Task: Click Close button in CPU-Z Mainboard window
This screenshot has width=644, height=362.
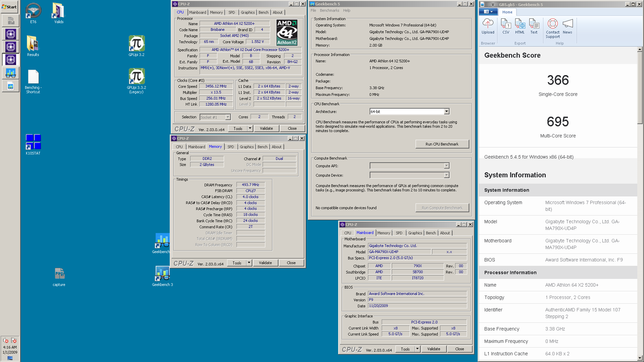Action: tap(460, 349)
